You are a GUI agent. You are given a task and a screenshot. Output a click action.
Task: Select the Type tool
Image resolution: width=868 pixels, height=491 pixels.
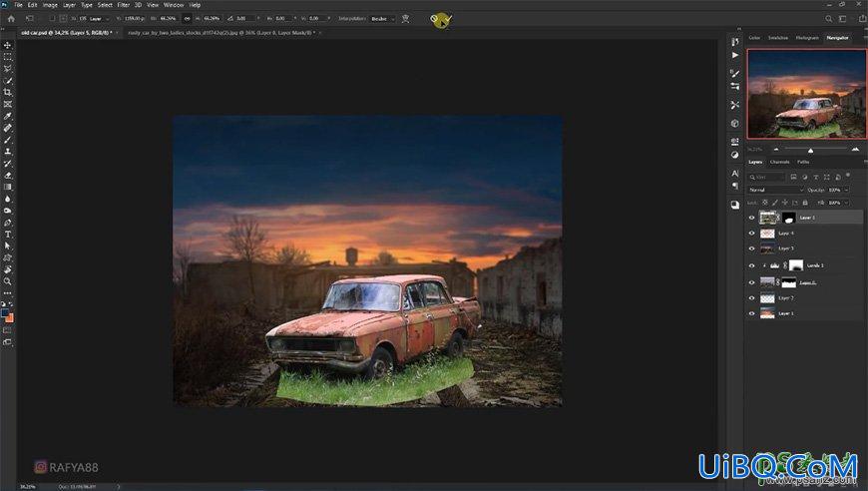[8, 235]
